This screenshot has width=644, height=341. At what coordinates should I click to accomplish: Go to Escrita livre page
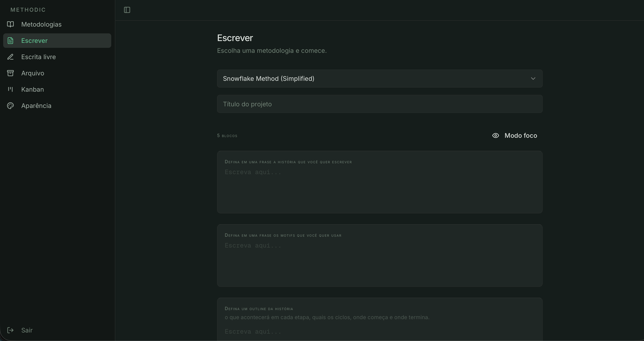pos(57,57)
